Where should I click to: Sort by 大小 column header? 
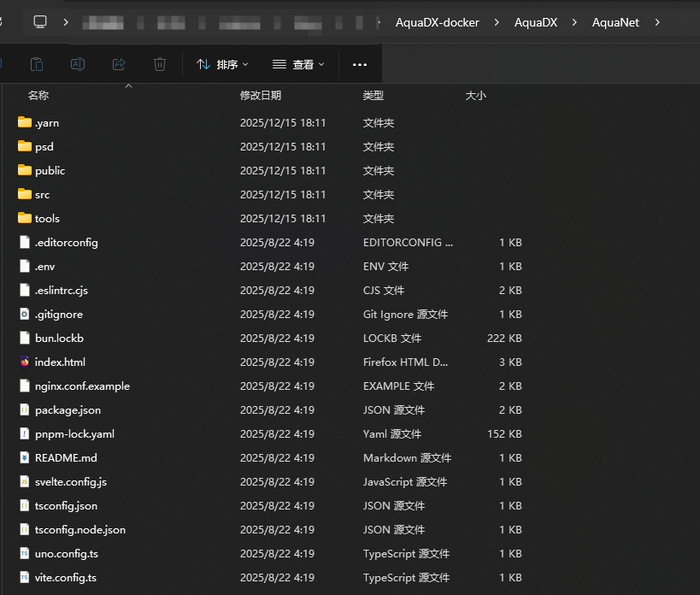(475, 95)
